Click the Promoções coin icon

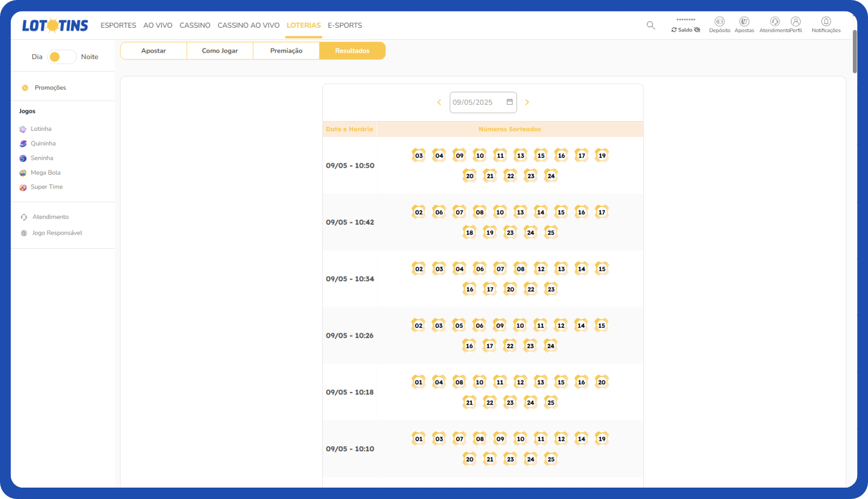[25, 88]
